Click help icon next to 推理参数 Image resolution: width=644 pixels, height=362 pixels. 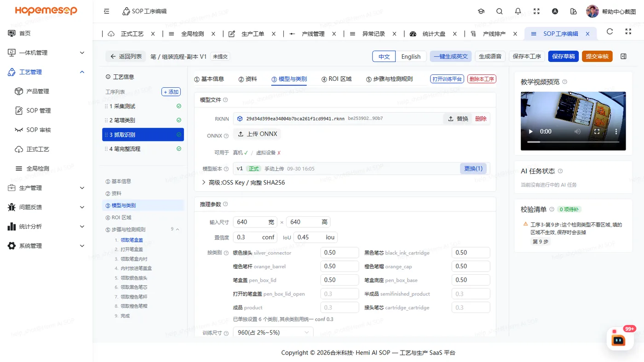(x=225, y=204)
